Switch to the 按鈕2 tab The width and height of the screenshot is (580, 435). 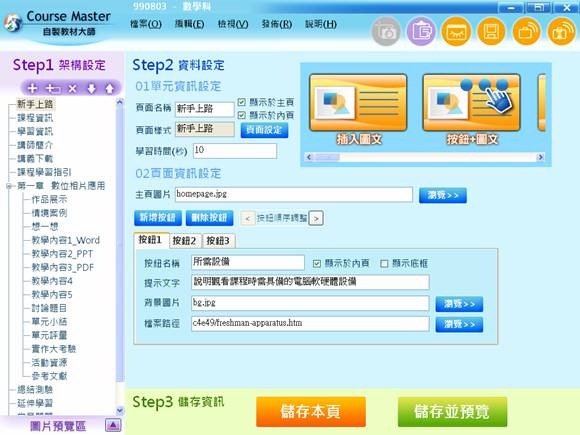click(x=185, y=241)
